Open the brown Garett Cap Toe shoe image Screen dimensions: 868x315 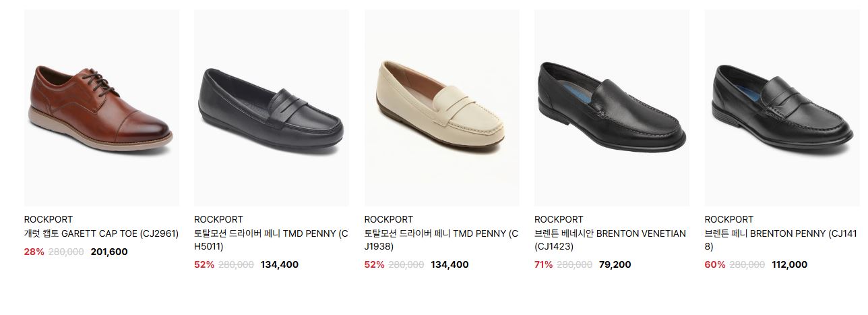102,108
